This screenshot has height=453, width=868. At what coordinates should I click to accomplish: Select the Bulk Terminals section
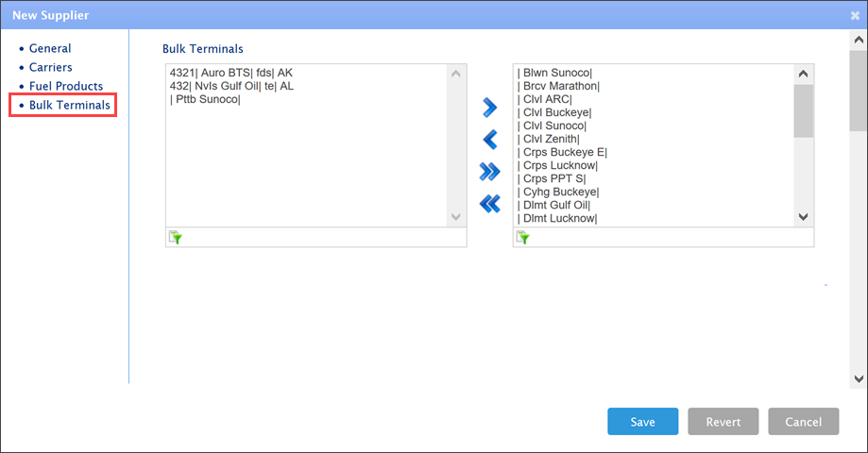pyautogui.click(x=69, y=105)
